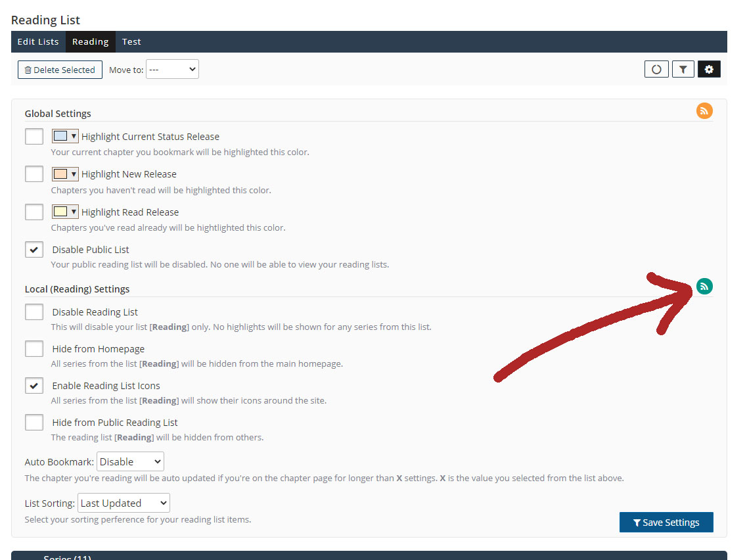Uncheck Enable Reading List Icons checkbox
This screenshot has height=560, width=747.
(34, 386)
